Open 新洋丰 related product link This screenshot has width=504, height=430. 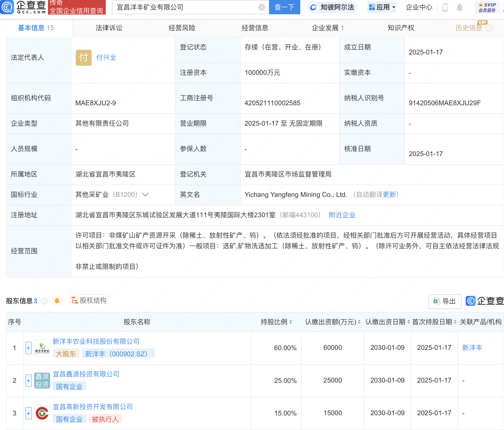[472, 348]
